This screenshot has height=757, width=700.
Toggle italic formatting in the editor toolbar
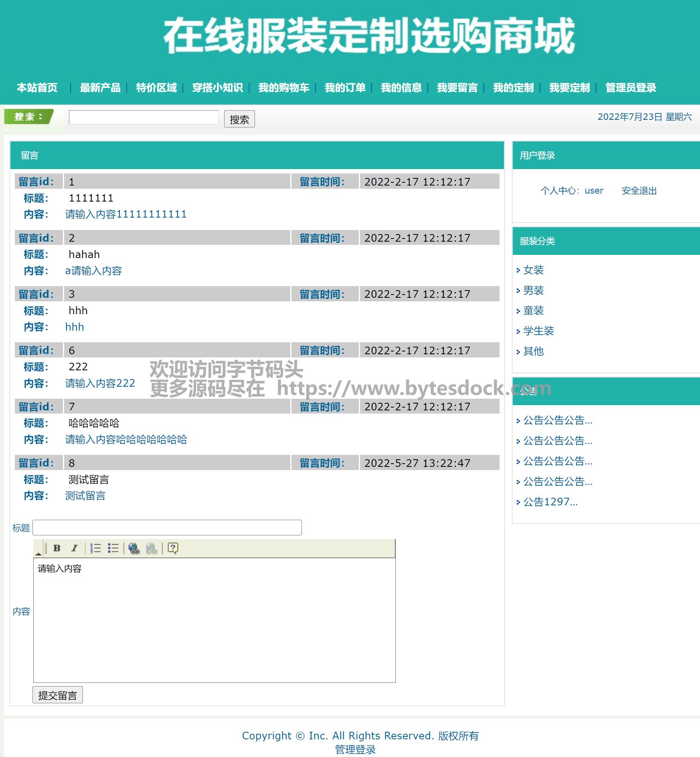tap(74, 548)
